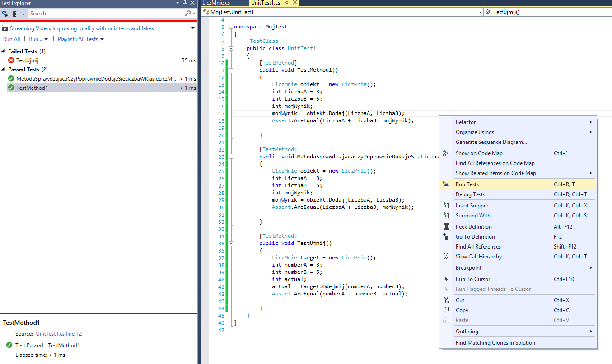Click the Surround With icon

click(446, 216)
